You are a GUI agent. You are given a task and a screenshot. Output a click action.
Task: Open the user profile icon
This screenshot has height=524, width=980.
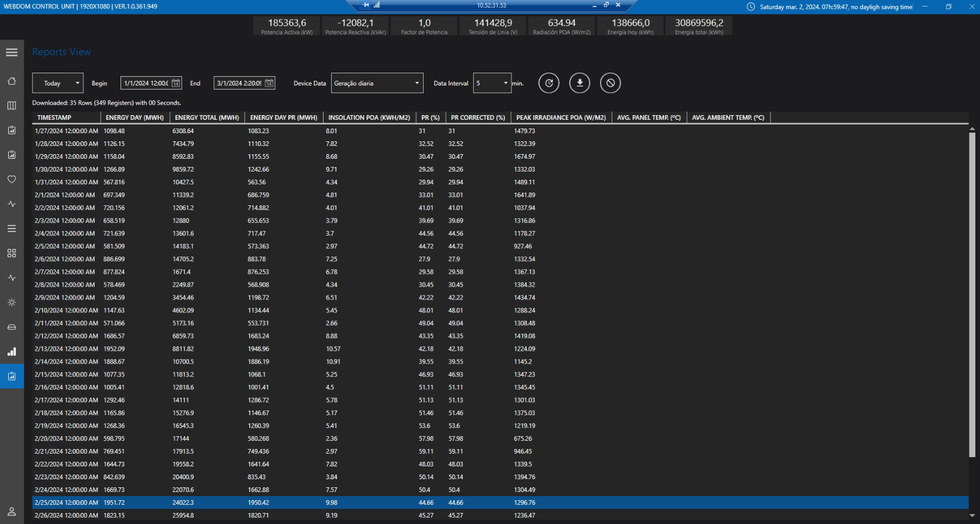pos(12,512)
